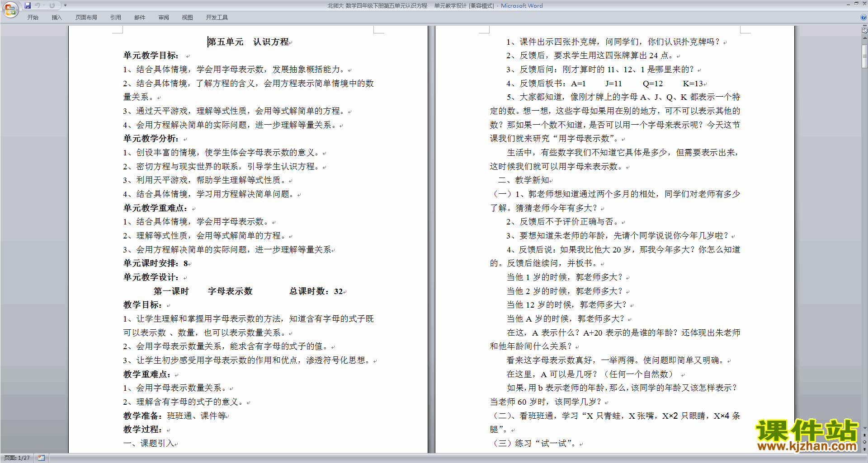Switch to the 视图 ribbon tab
Image resolution: width=868 pixels, height=463 pixels.
pos(188,17)
